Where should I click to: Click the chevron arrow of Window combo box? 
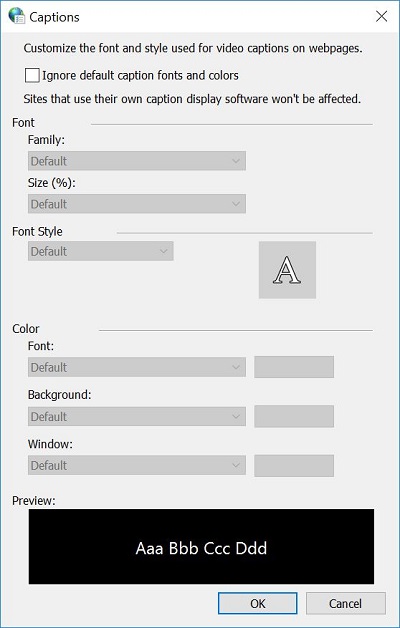pos(235,465)
